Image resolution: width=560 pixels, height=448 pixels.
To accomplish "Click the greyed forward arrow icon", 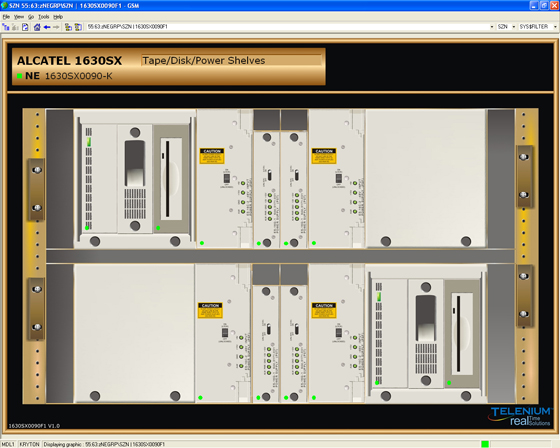I will pos(56,27).
